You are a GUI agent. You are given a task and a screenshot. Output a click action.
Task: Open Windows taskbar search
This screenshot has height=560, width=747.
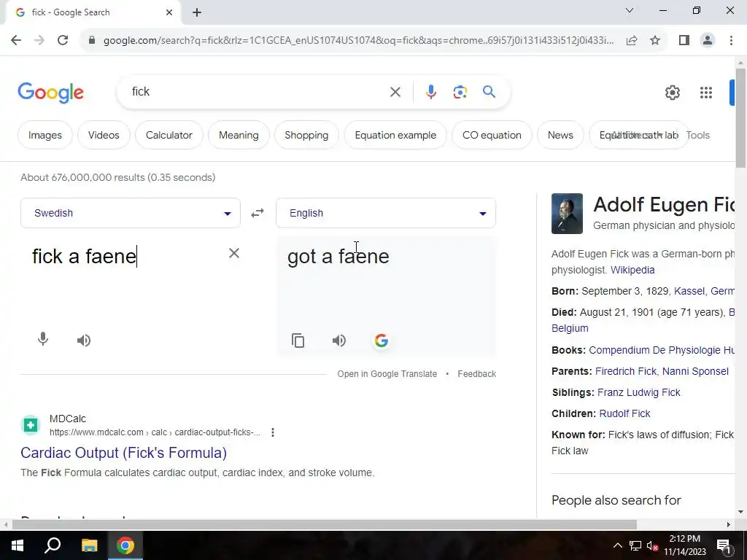click(x=53, y=545)
